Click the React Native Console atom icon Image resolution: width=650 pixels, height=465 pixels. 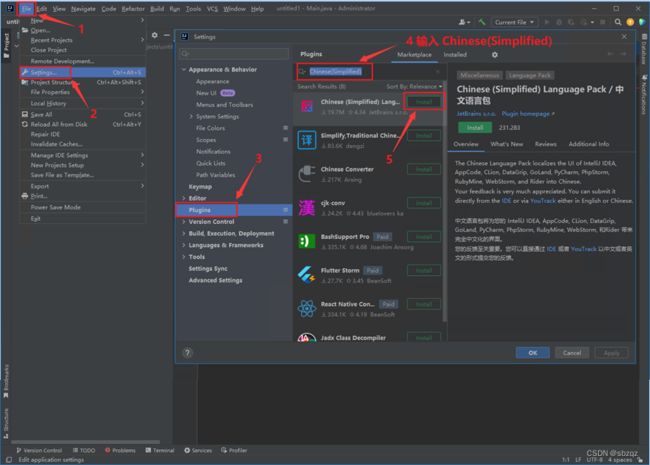[x=307, y=309]
